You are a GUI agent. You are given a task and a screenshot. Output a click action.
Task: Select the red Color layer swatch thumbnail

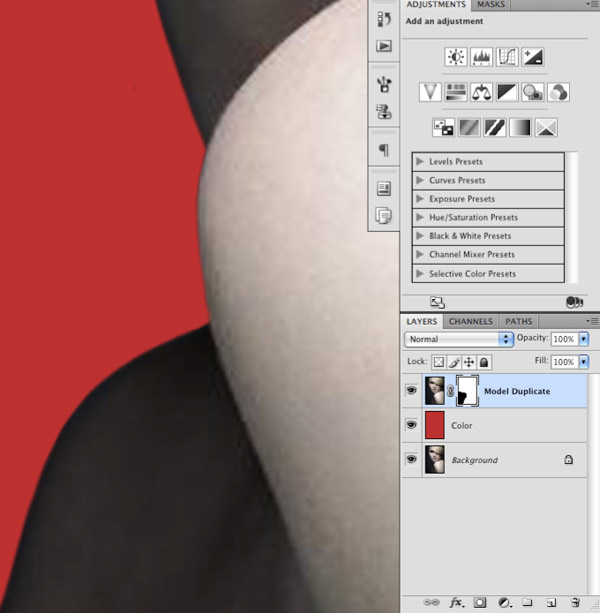pyautogui.click(x=435, y=425)
